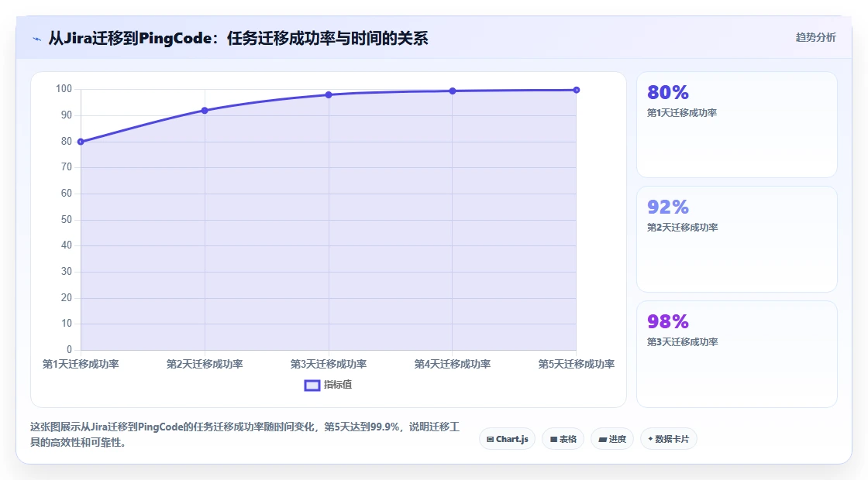868x480 pixels.
Task: Click the trend icon beside the title
Action: [37, 39]
